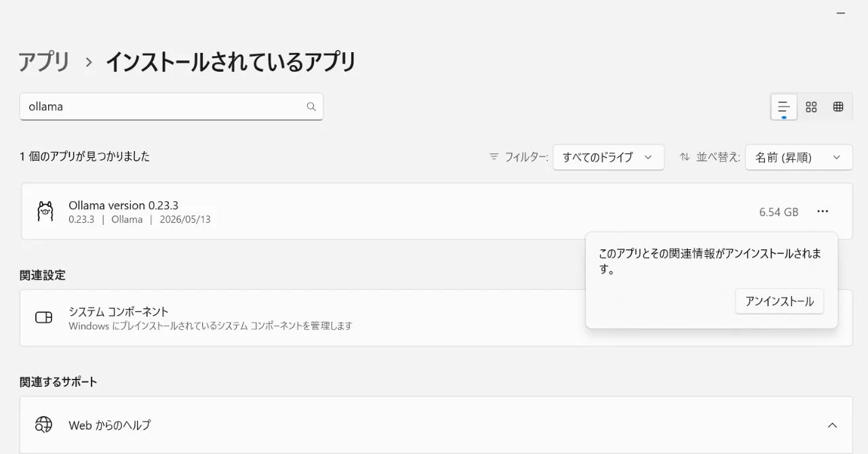Viewport: 868px width, 454px height.
Task: Click the システム コンポーネント icon
Action: click(x=43, y=318)
